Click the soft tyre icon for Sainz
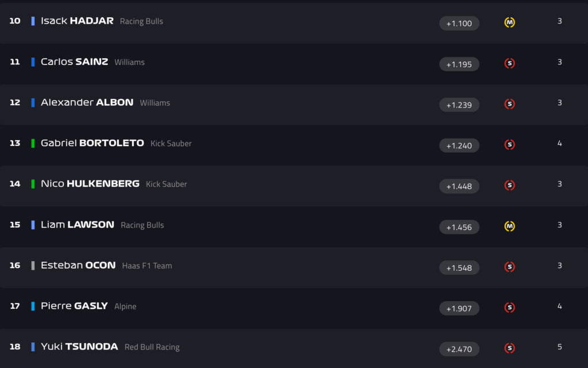Screen dimensions: 588x368 pyautogui.click(x=509, y=64)
